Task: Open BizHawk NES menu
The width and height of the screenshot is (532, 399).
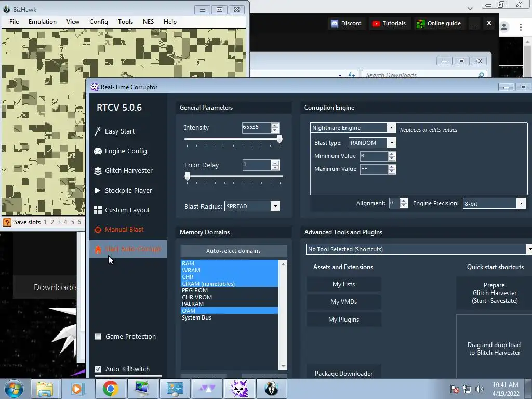Action: pos(148,22)
